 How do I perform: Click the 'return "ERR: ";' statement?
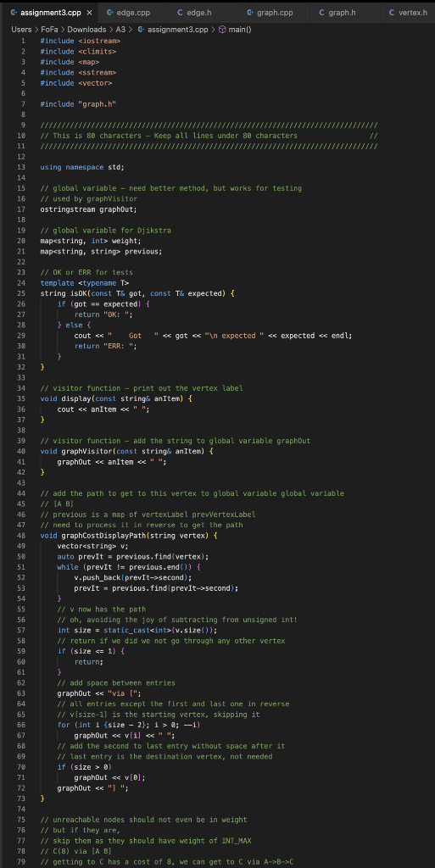[x=106, y=346]
